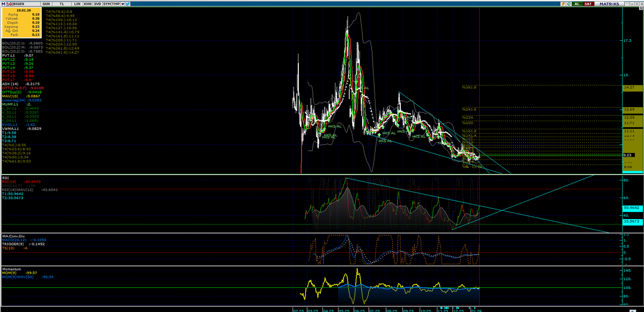The width and height of the screenshot is (644, 312).
Task: Click the PVT.L1 pivot label
Action: pyautogui.click(x=8, y=55)
